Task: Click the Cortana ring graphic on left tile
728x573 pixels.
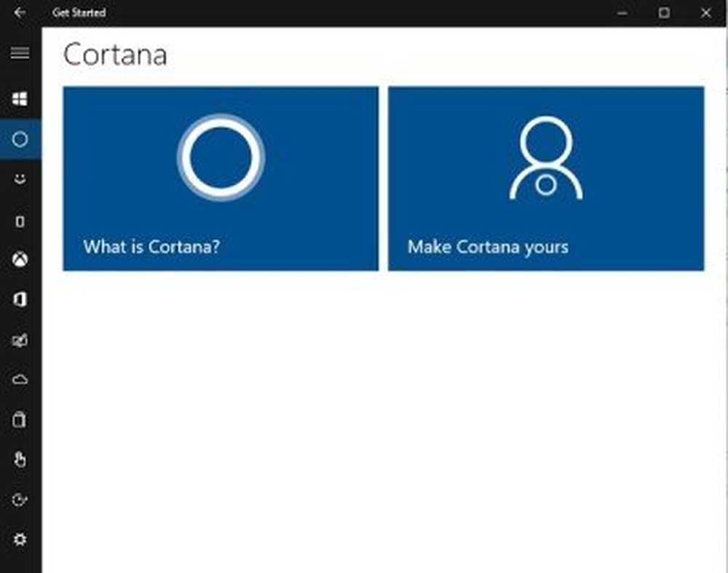Action: point(220,159)
